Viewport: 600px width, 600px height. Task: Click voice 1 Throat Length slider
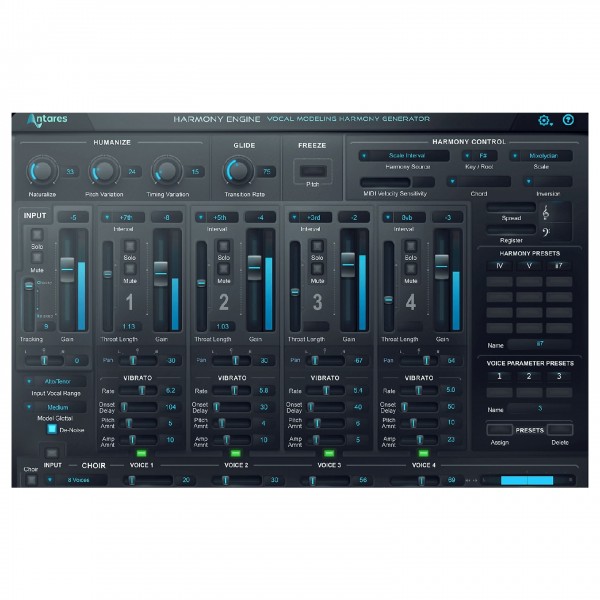point(108,286)
